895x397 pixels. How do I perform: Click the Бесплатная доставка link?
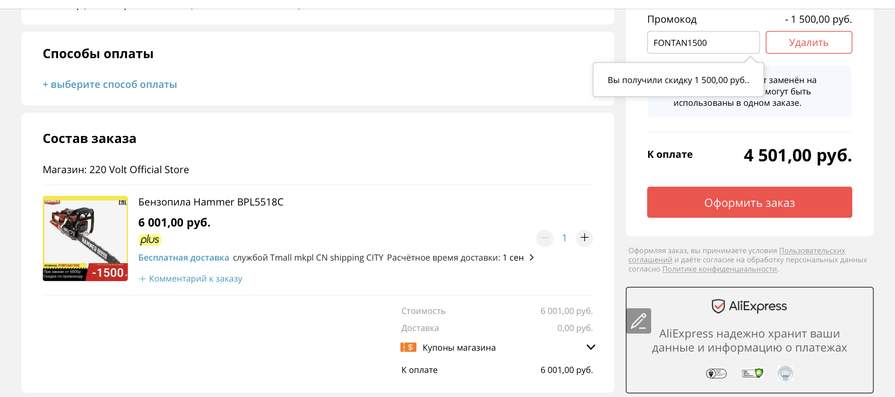click(x=184, y=258)
